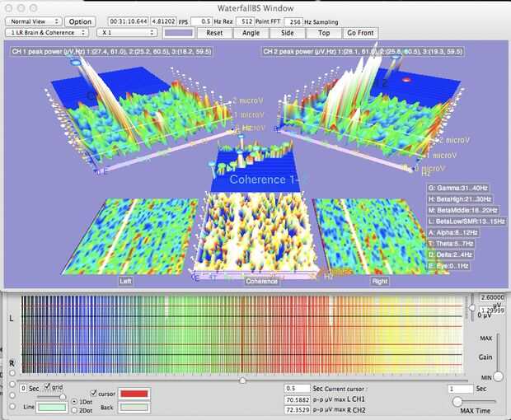
Task: Open the LR Brain & Coherence dropdown
Action: click(47, 33)
